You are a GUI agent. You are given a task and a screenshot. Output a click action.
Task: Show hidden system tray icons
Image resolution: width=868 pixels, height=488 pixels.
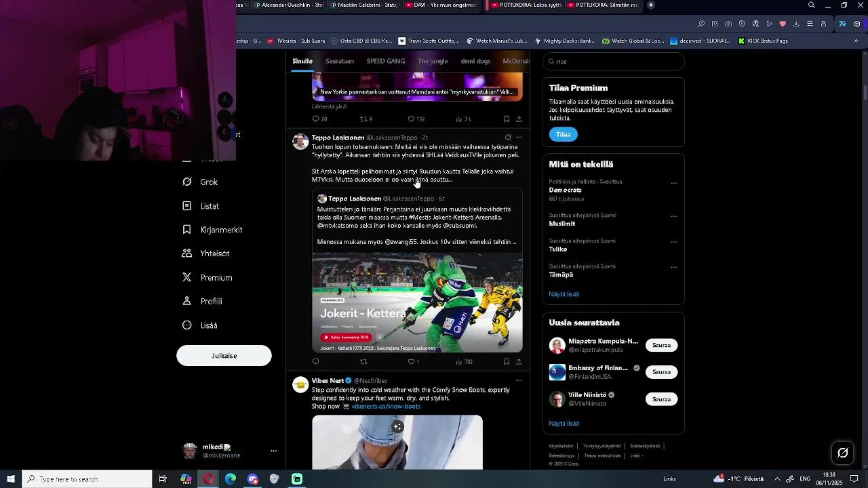coord(777,479)
